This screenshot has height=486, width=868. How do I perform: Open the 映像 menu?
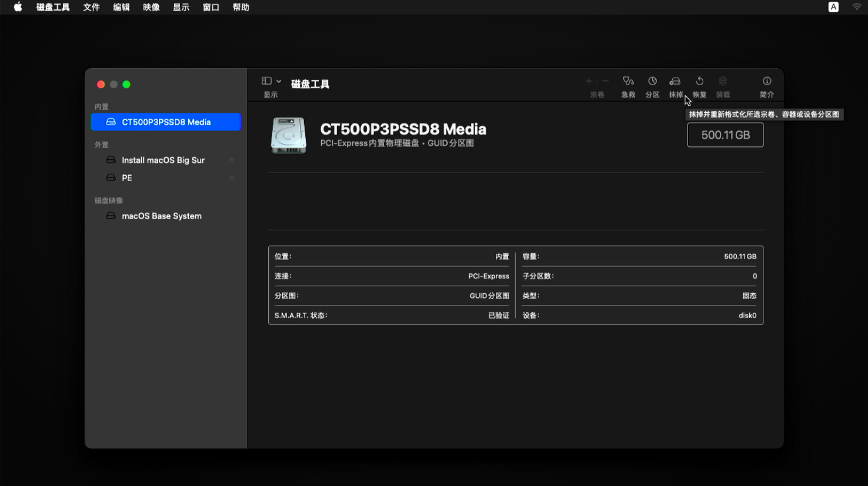point(151,7)
